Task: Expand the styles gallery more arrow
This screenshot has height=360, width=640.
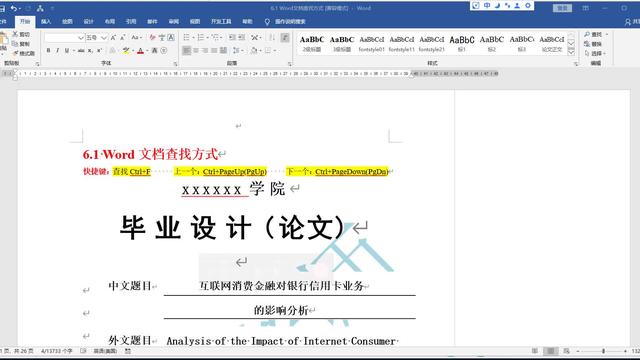Action: point(571,52)
